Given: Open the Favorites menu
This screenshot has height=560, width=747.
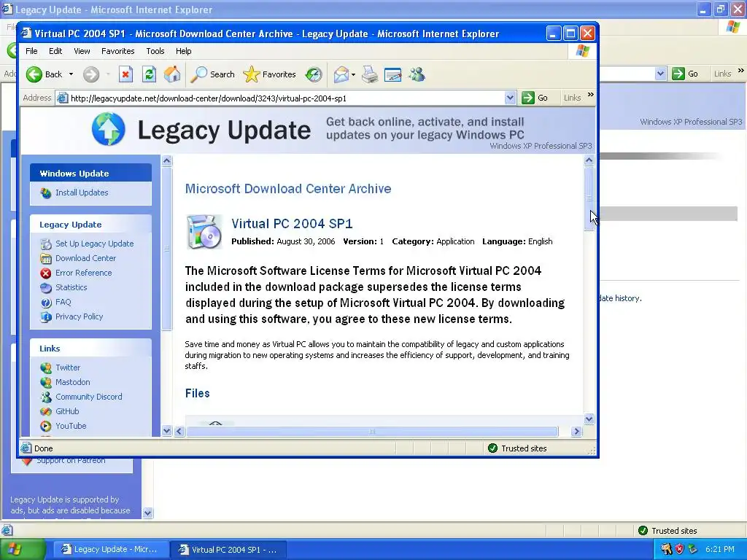Looking at the screenshot, I should (x=117, y=51).
